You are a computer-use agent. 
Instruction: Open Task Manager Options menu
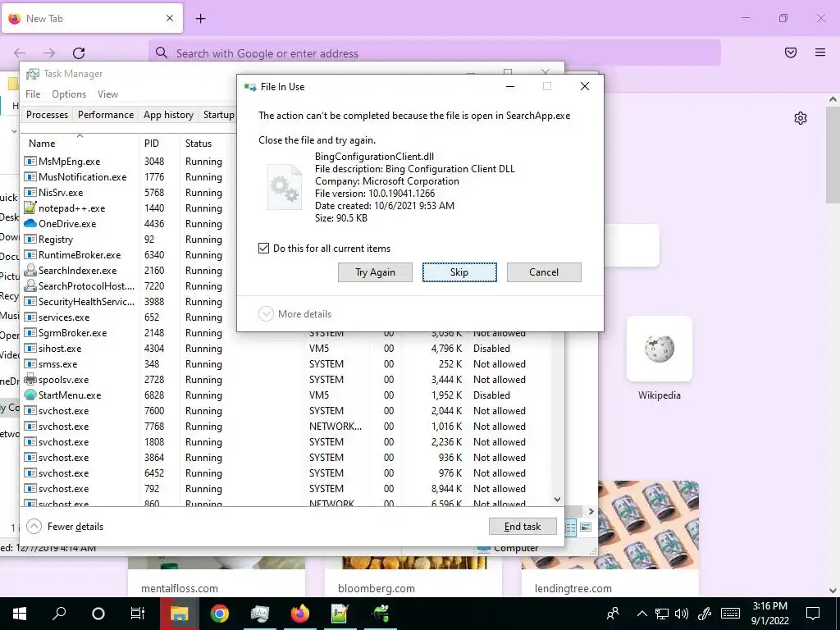pyautogui.click(x=69, y=94)
